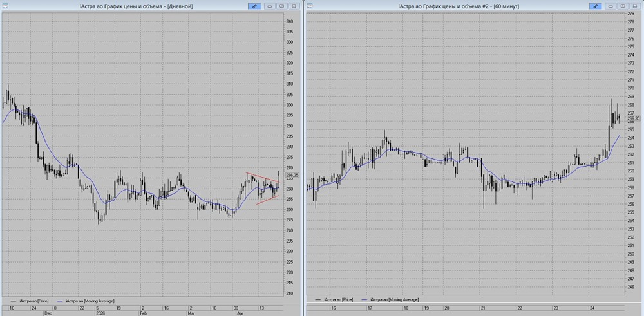Click the 'Dec' month label on the daily time axis
Image resolution: width=644 pixels, height=316 pixels.
point(48,313)
